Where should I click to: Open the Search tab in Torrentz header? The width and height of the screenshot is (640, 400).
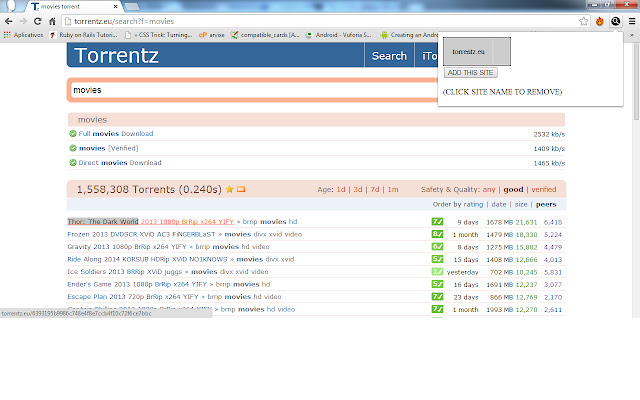389,56
